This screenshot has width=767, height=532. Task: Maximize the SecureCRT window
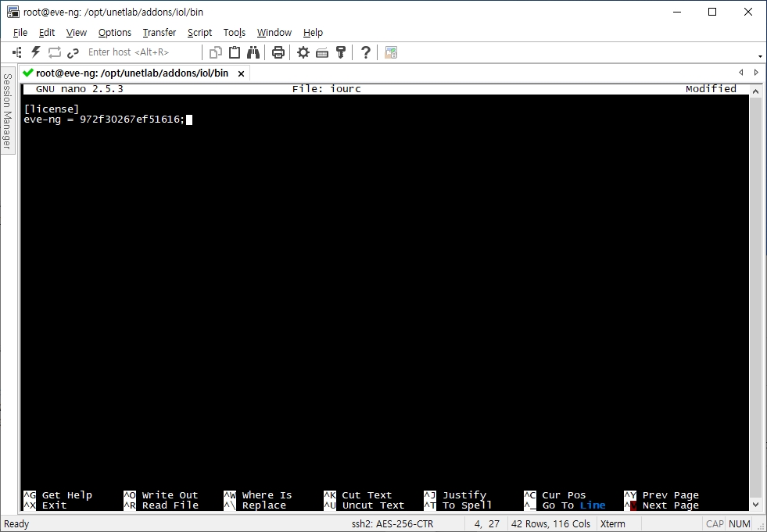coord(712,12)
